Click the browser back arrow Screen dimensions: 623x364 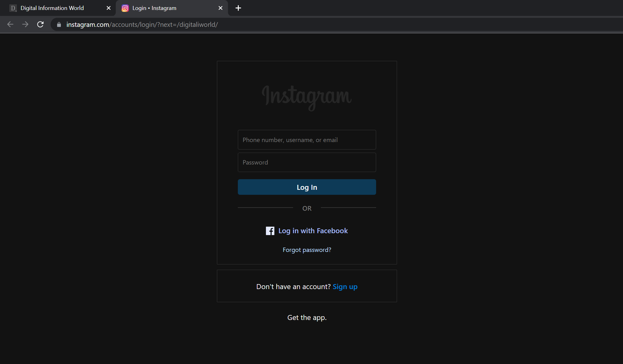(10, 24)
